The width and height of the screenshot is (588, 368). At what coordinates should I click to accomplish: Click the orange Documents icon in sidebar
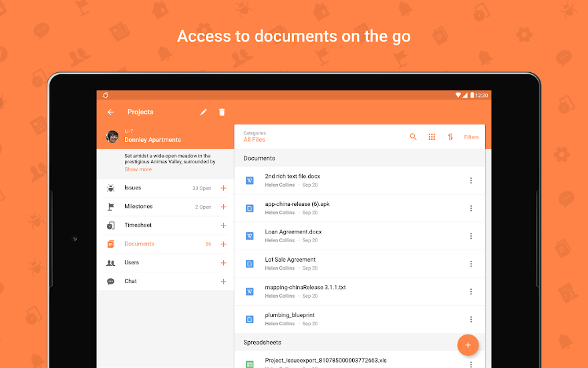[111, 244]
